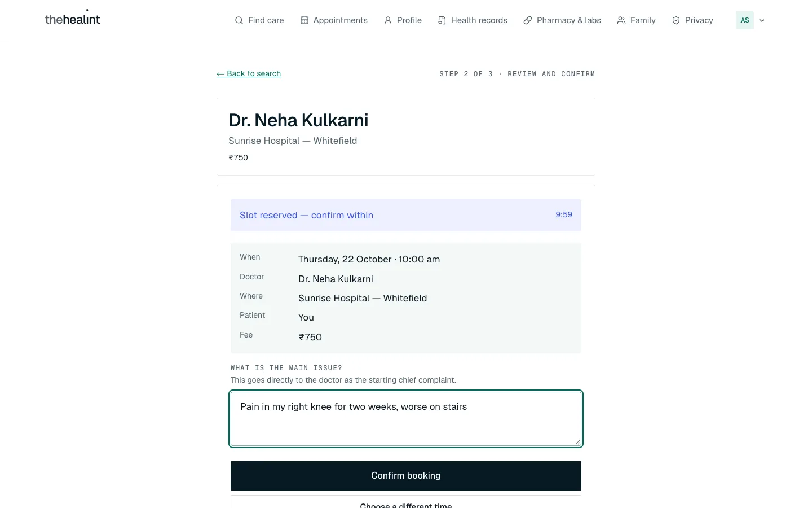Screen dimensions: 812x508
Task: Follow the Back to search link
Action: (249, 73)
